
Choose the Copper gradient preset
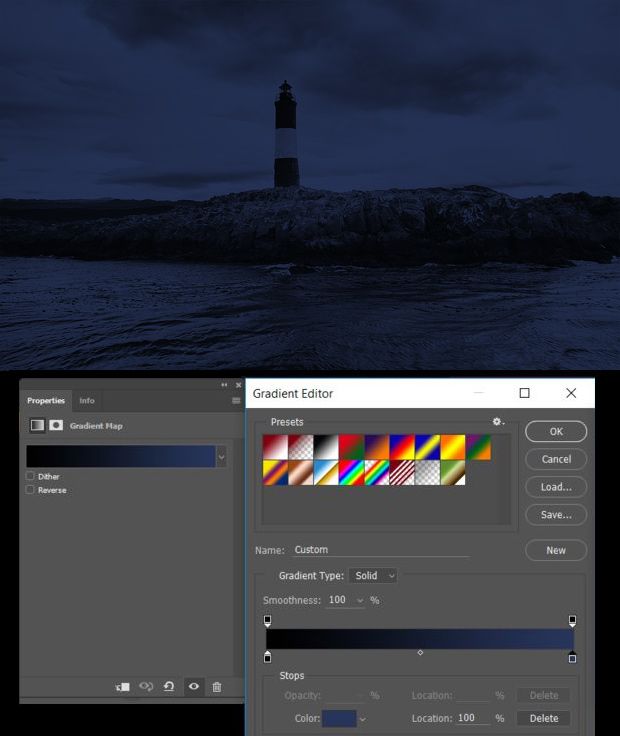coord(301,472)
